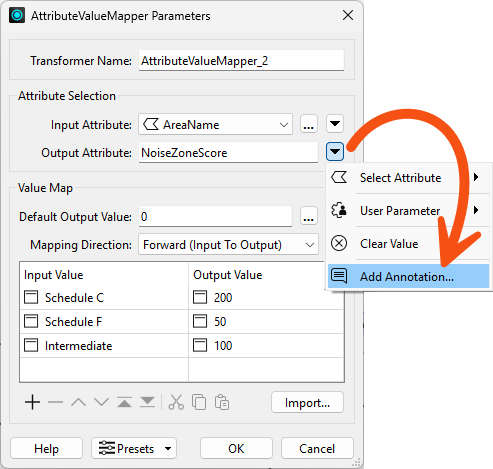Click the Default Output Value field
The image size is (493, 469).
click(215, 217)
